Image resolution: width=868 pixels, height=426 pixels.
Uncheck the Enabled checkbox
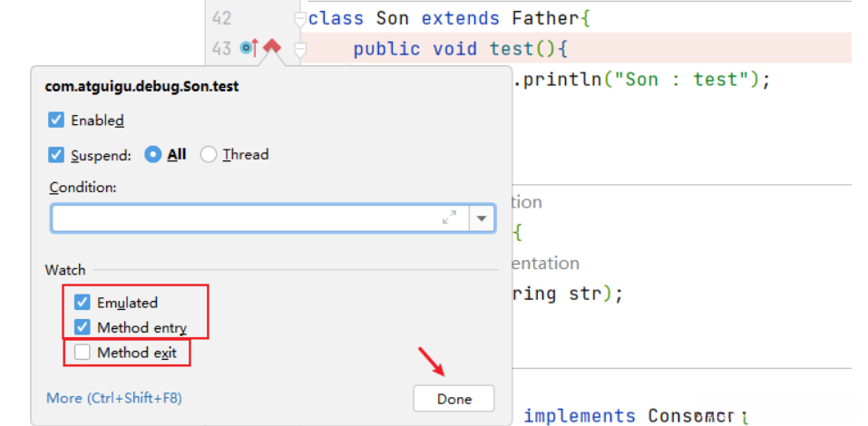point(56,120)
